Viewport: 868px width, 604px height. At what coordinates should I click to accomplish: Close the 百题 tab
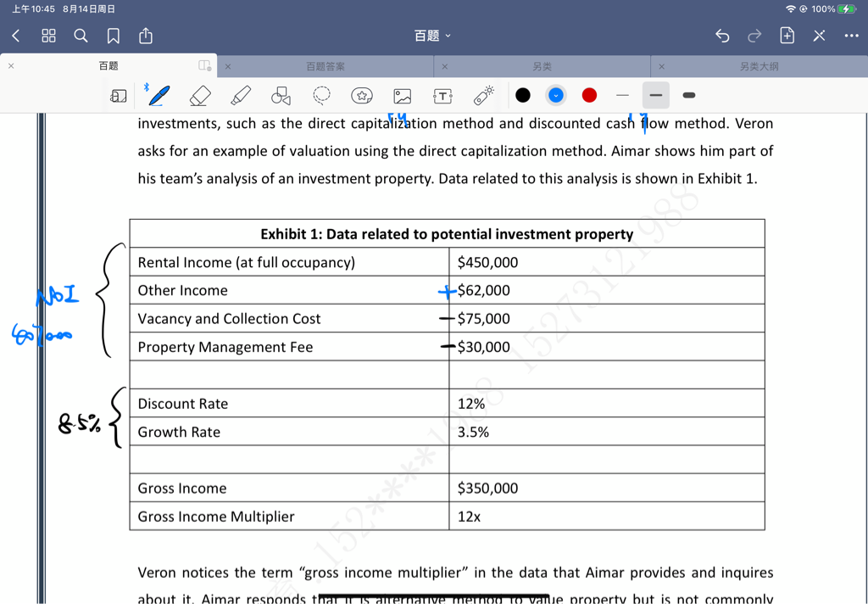[x=11, y=66]
